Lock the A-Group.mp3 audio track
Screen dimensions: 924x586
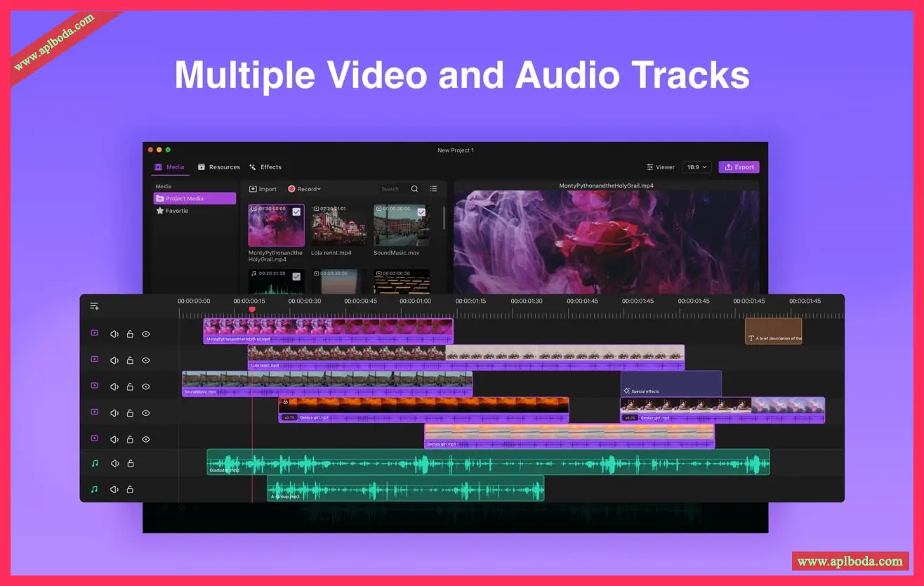[x=130, y=489]
